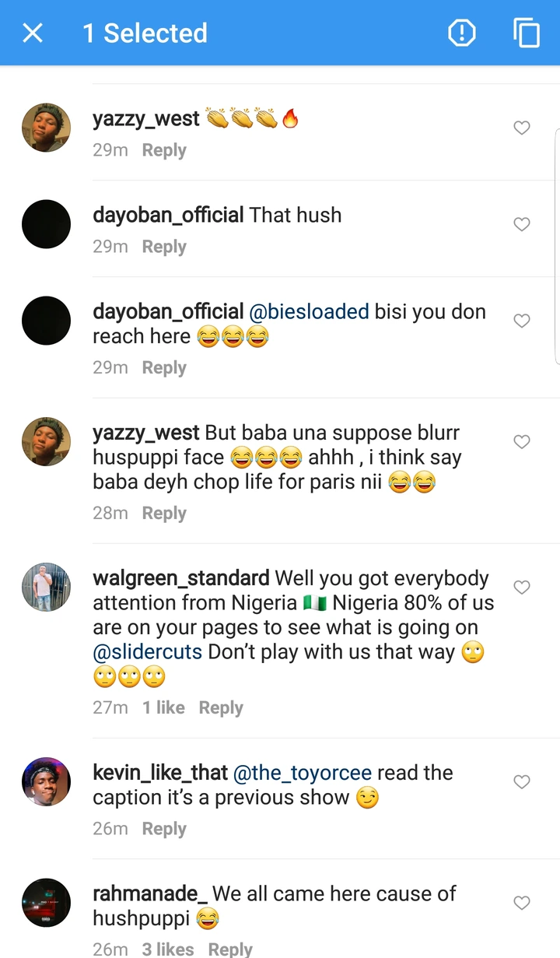
Task: Heart walgreen_standard's Nigeria comment
Action: [522, 588]
